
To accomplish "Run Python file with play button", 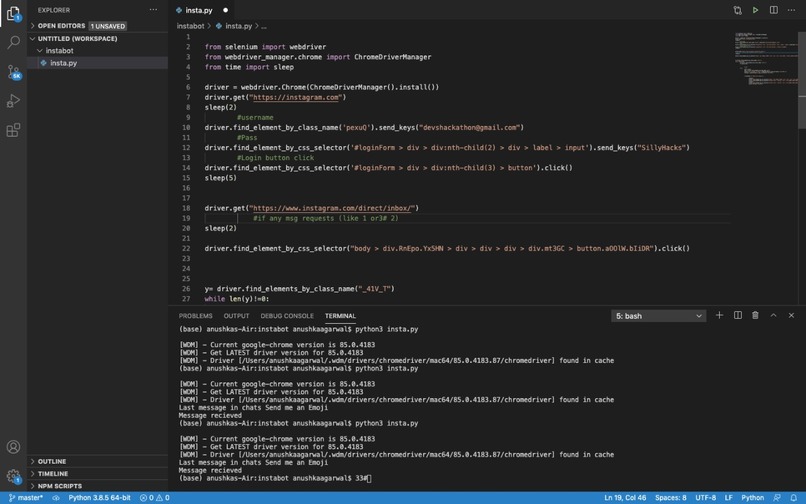I will coord(755,10).
